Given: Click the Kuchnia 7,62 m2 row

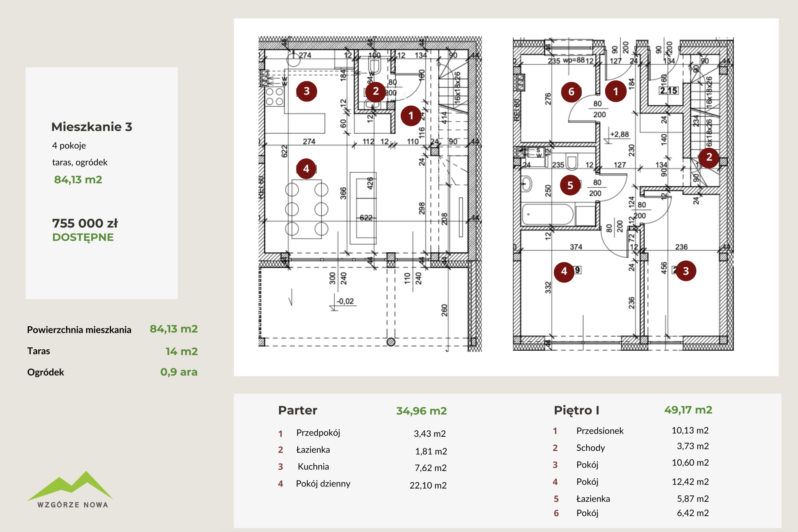Looking at the screenshot, I should pos(313,467).
